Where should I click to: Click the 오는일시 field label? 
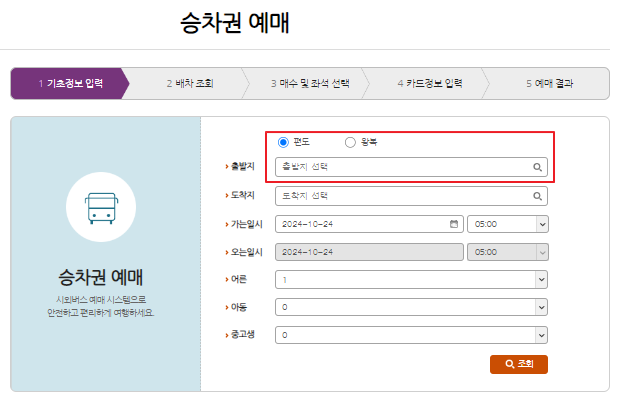point(246,252)
